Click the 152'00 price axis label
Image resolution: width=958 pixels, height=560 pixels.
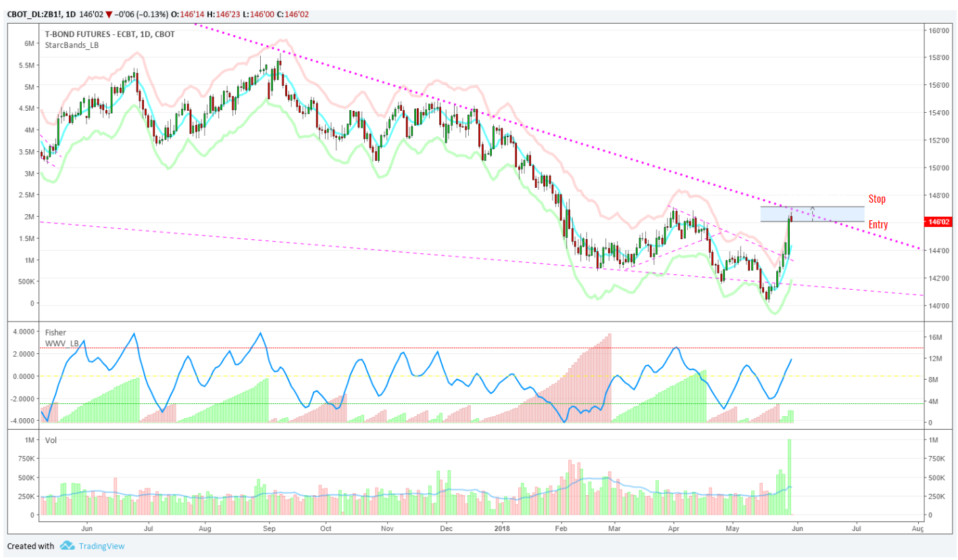pos(938,141)
